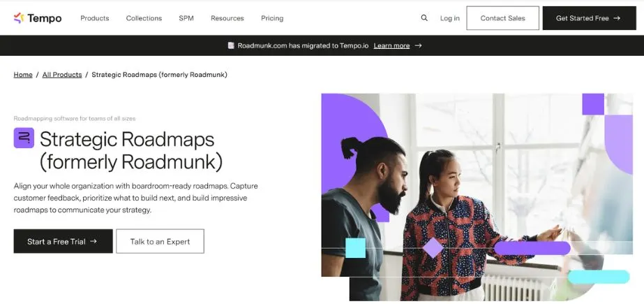The width and height of the screenshot is (644, 304).
Task: Open the Collections menu
Action: click(x=144, y=18)
